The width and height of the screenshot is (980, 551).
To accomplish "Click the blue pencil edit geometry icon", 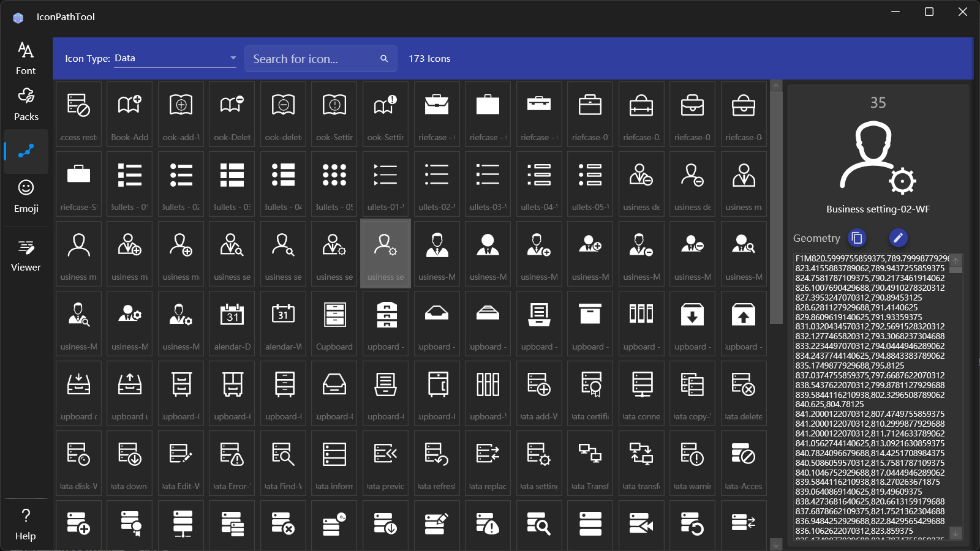I will coord(897,238).
